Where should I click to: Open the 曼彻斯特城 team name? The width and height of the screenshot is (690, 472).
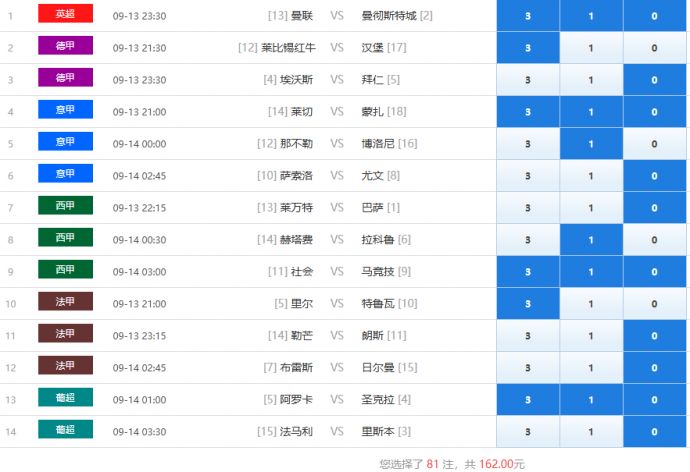point(389,16)
